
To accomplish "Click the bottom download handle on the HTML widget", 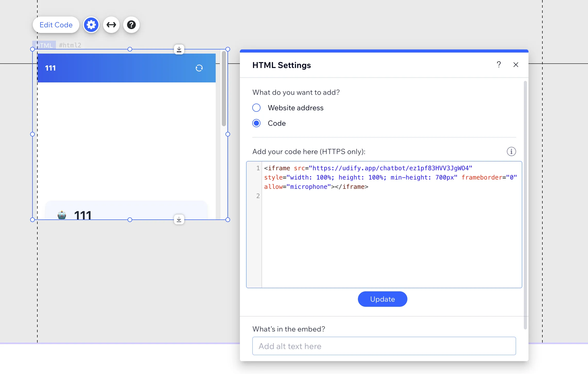I will [179, 219].
